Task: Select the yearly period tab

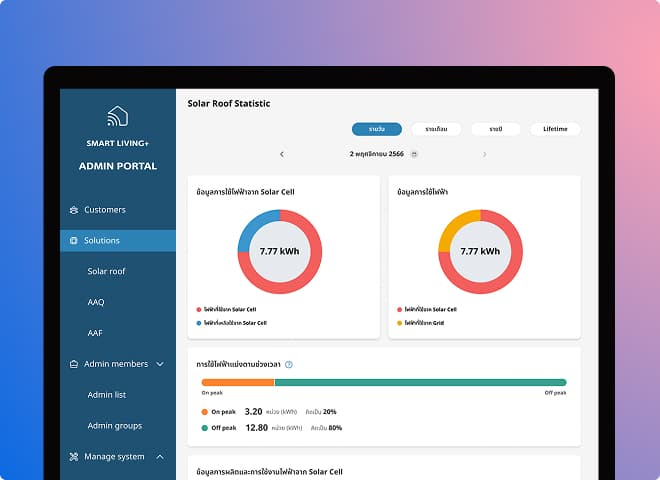Action: (x=496, y=129)
